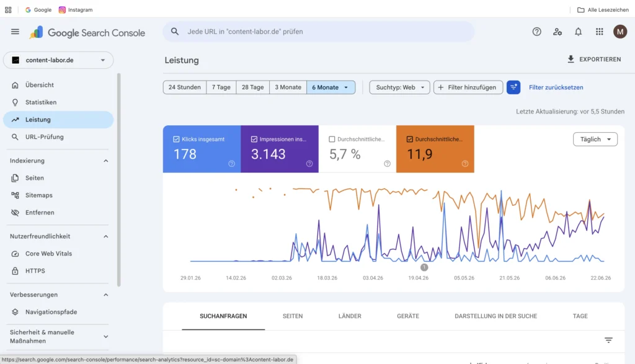The image size is (635, 364).
Task: Enable the average CTR 5,7 % checkbox
Action: [332, 140]
